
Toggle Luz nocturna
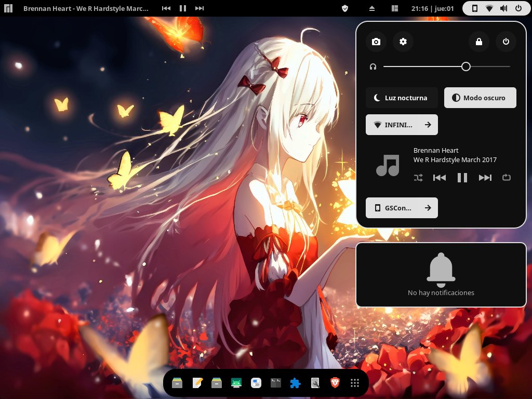(402, 98)
